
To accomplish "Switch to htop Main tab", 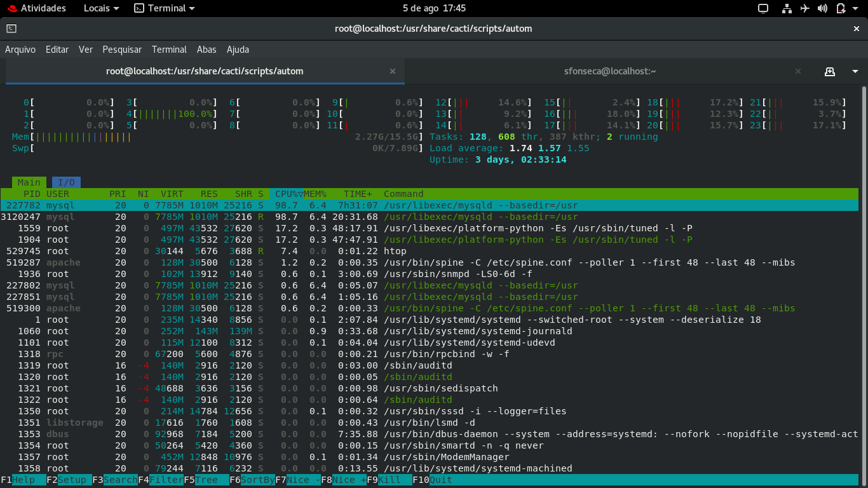I will point(29,182).
